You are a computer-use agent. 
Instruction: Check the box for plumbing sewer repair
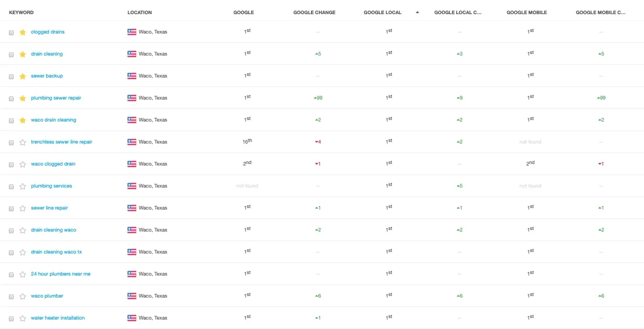12,98
